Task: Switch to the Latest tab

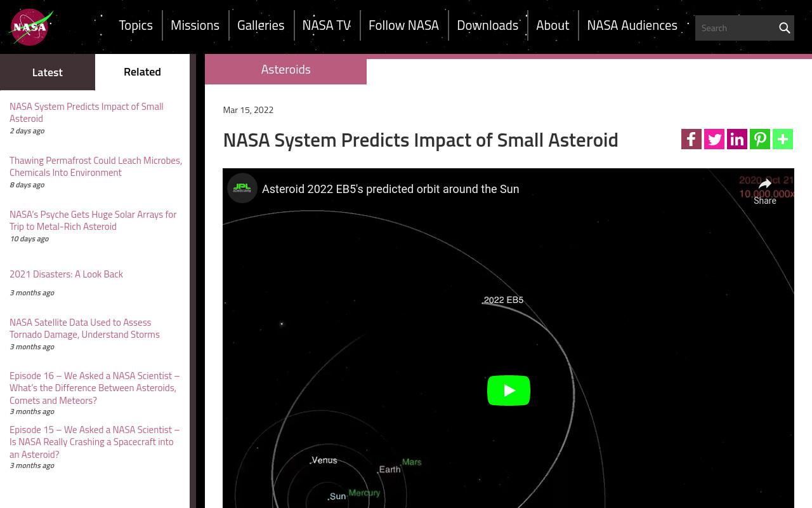Action: coord(48,72)
